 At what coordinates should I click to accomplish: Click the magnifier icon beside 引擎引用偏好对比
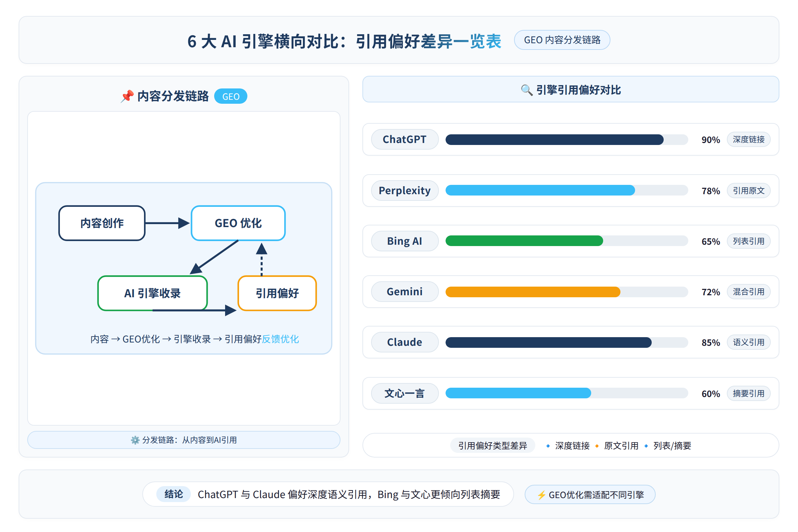click(x=527, y=90)
